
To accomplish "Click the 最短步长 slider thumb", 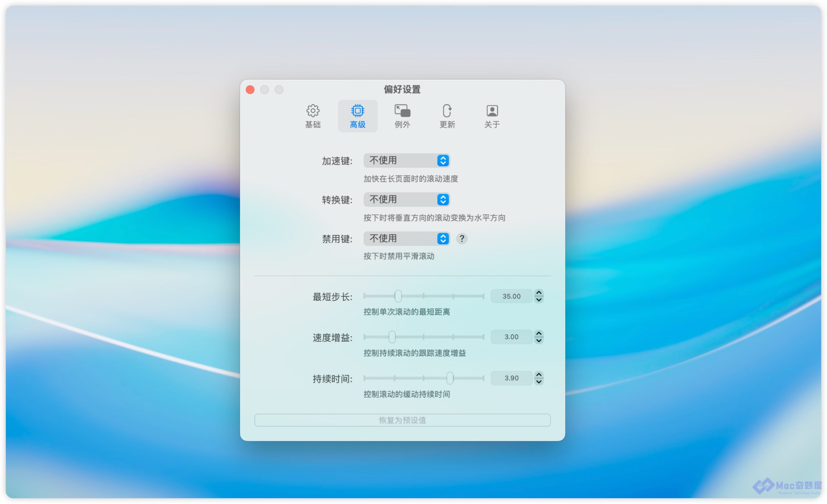I will coord(398,296).
